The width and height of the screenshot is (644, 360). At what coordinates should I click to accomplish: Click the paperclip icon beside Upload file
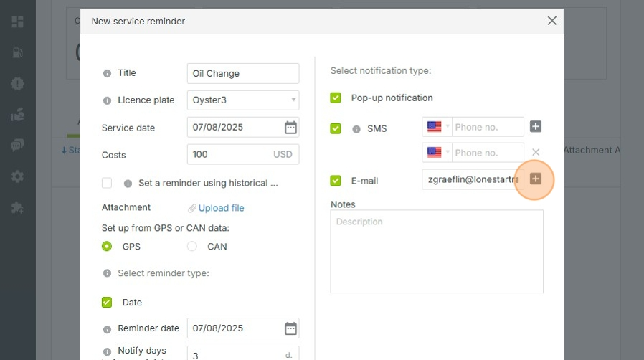click(191, 209)
